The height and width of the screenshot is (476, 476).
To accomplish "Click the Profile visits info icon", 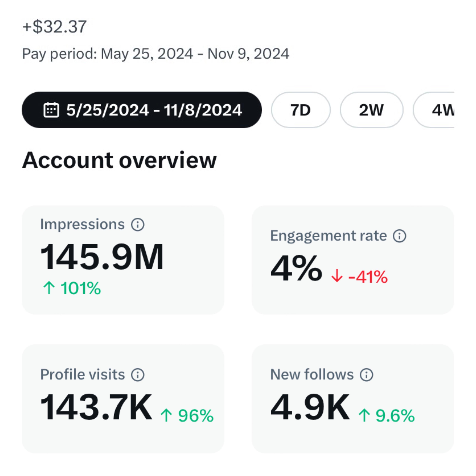I will coord(137,375).
